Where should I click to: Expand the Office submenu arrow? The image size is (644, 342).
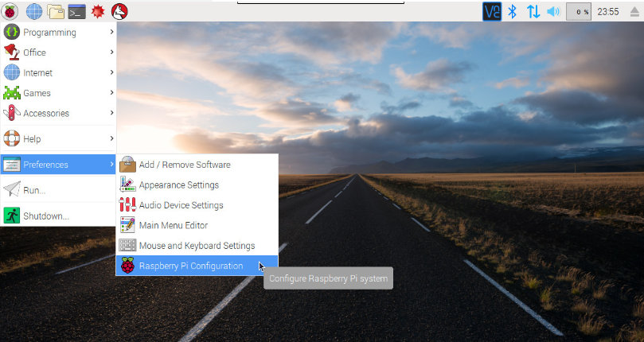click(x=111, y=52)
